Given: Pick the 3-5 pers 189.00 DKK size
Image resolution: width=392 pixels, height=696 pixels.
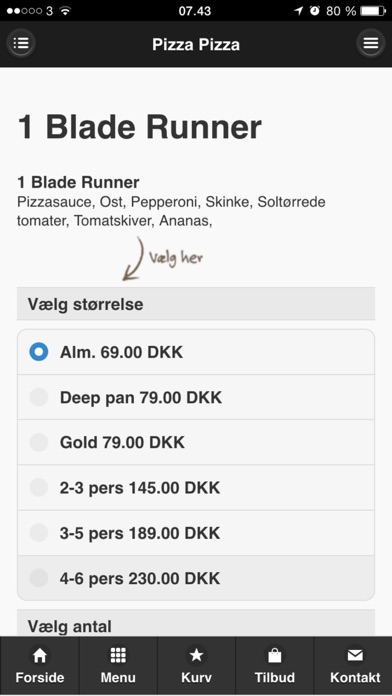Looking at the screenshot, I should (196, 533).
